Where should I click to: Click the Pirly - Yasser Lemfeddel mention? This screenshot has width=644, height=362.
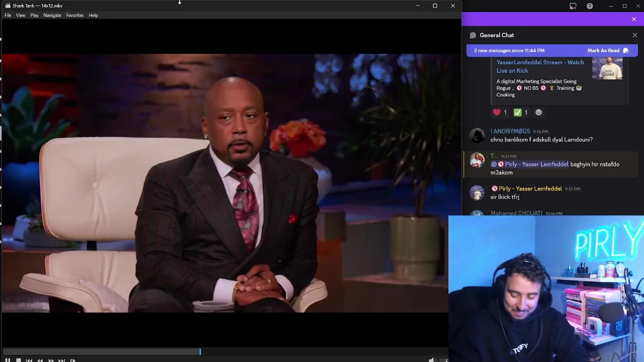pos(530,164)
